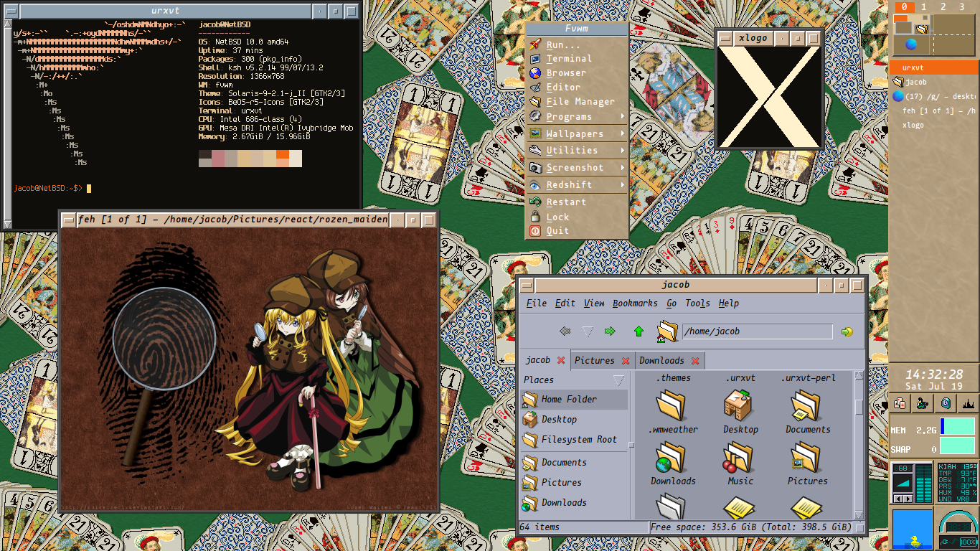
Task: Open the Go menu in file manager
Action: (672, 303)
